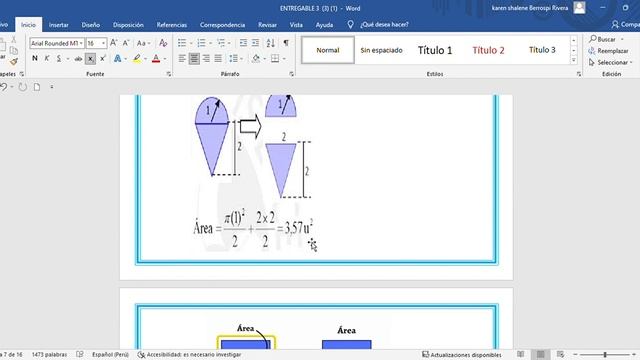Open Change Case Aa dropdown

pyautogui.click(x=143, y=43)
